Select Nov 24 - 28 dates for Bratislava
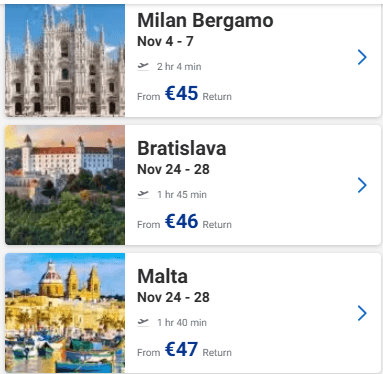Screen dimensions: 383x374 (x=173, y=169)
